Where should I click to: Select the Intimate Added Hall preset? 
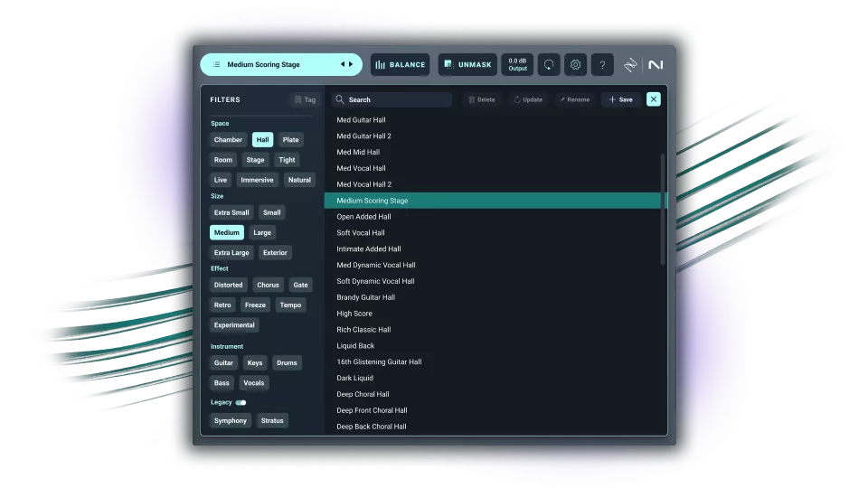[x=493, y=249]
